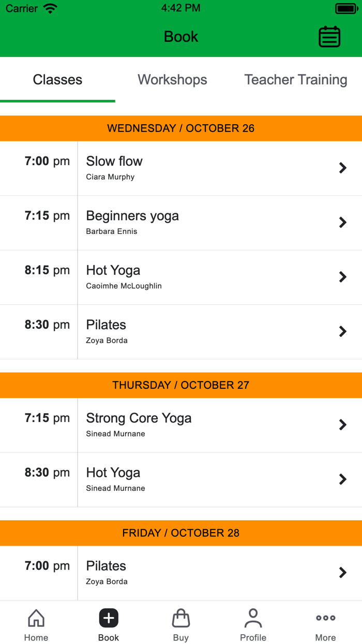
Task: Tap the Carrier label in the status bar
Action: tap(20, 8)
